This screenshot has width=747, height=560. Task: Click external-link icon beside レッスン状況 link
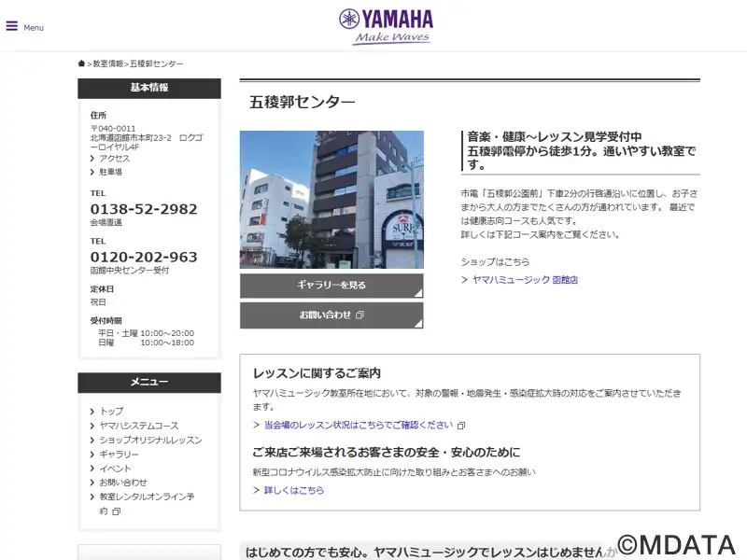461,426
